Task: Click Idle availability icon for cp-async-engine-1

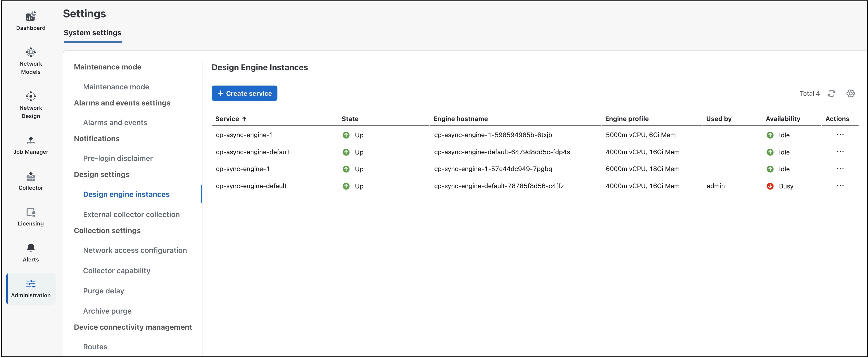Action: pyautogui.click(x=770, y=135)
